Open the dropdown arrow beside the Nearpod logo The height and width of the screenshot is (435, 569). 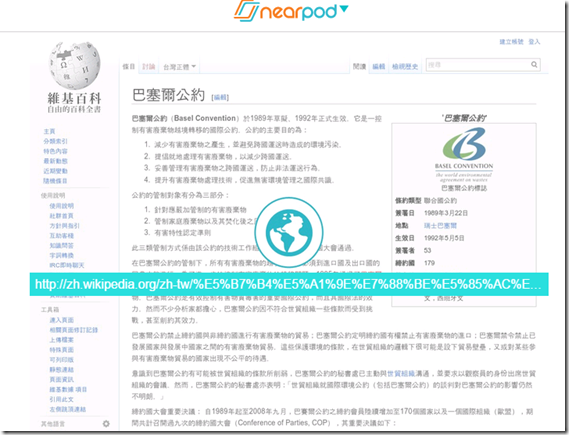(344, 8)
